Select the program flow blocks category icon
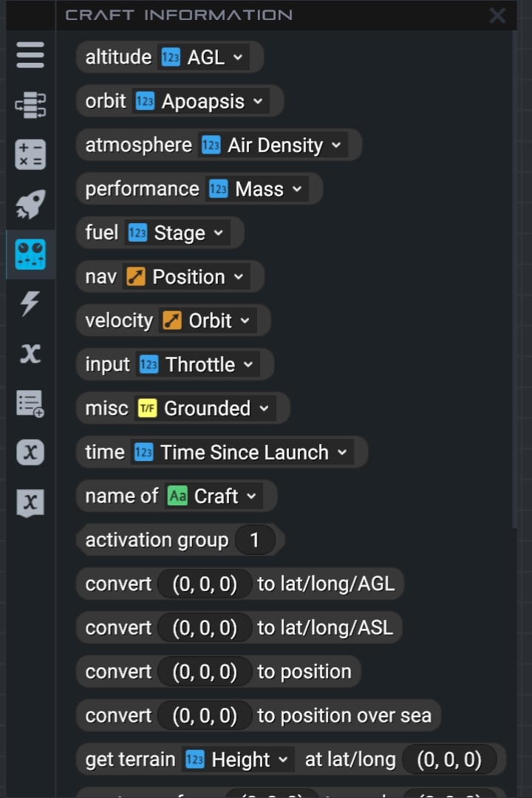 coord(30,105)
